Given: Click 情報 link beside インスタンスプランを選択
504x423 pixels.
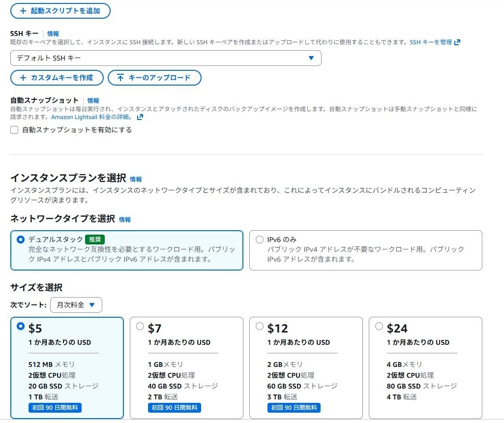Looking at the screenshot, I should coord(136,179).
